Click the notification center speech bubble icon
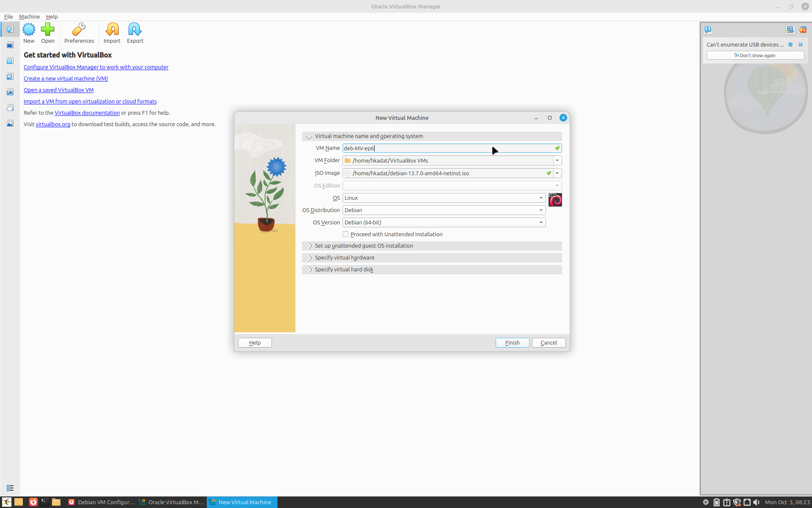 (708, 30)
